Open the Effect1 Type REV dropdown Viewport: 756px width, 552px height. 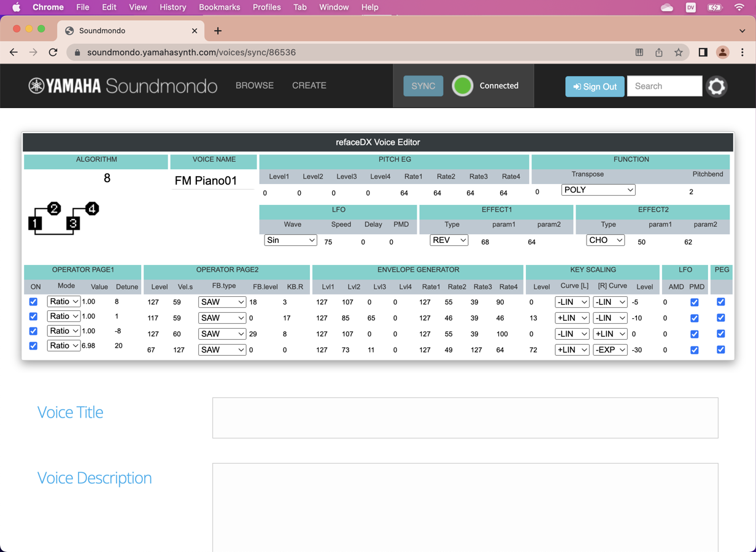pos(449,240)
